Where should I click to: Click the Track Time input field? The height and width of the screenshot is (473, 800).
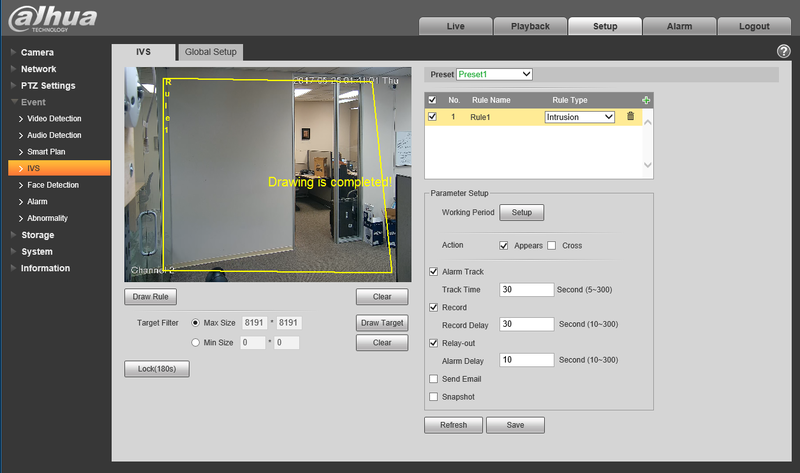(526, 289)
